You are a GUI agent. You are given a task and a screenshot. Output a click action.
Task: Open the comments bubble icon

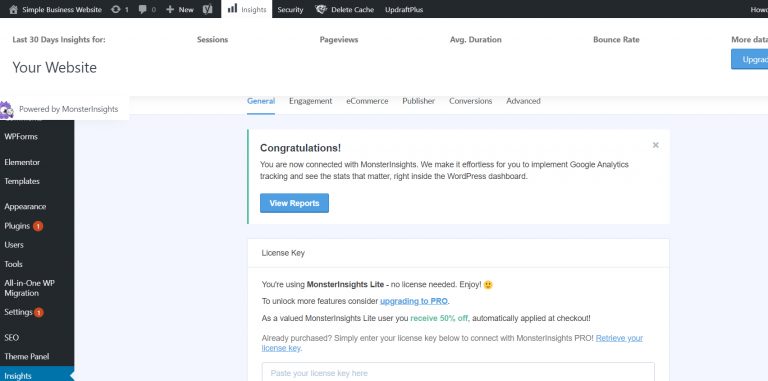point(143,9)
